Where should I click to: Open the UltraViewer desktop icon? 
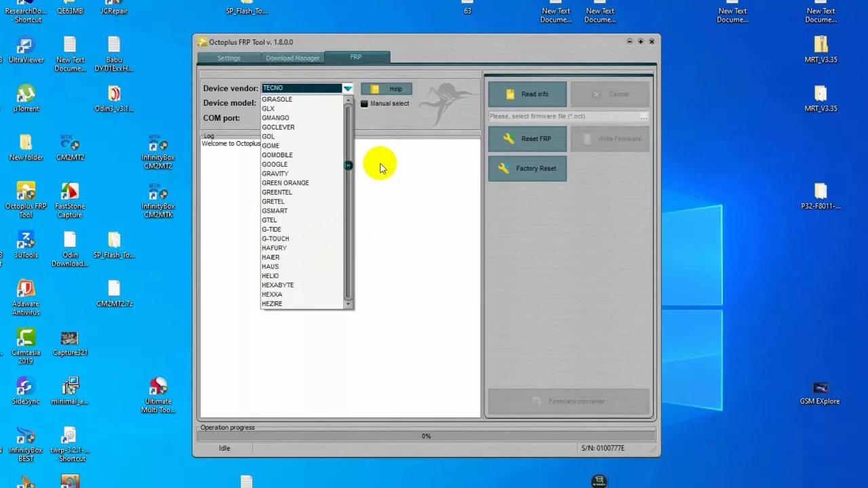26,50
